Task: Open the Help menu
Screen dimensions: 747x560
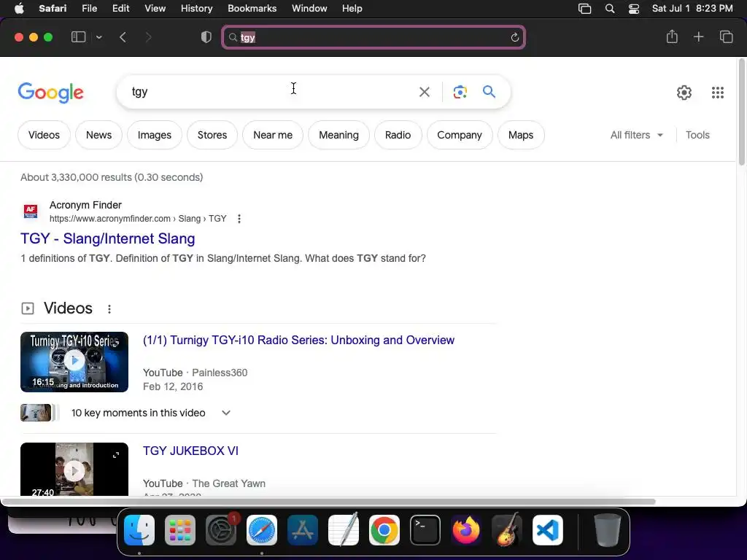Action: pos(352,9)
